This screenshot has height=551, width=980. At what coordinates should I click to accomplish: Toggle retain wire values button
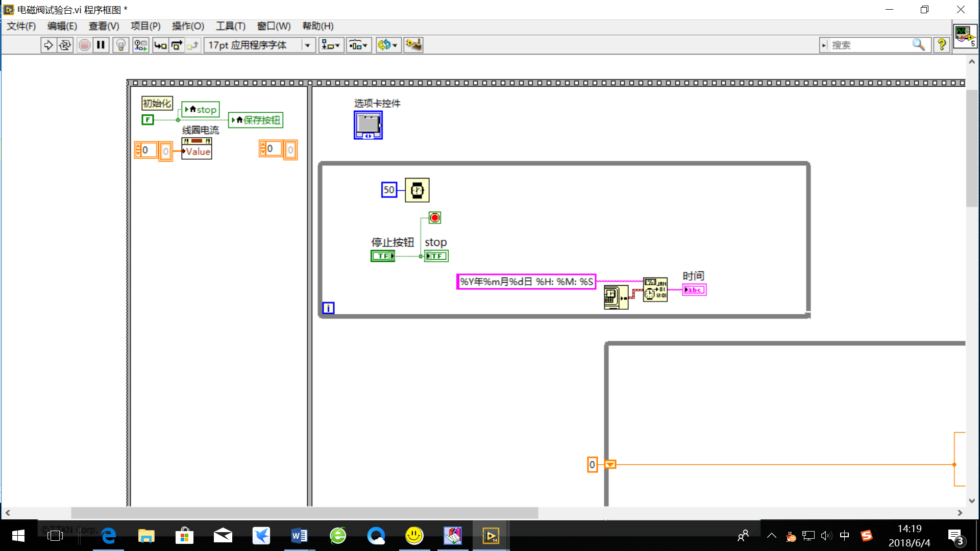pos(140,45)
